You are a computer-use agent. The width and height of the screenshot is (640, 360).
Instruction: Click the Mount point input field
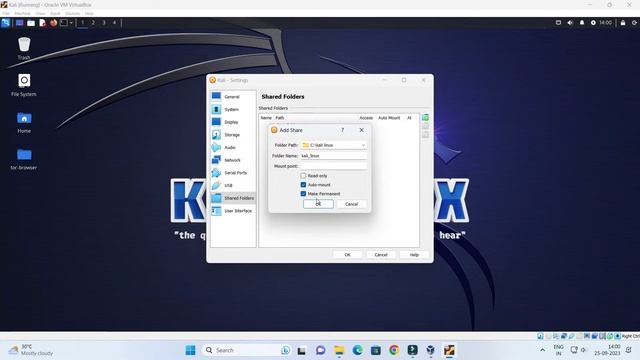click(x=333, y=166)
